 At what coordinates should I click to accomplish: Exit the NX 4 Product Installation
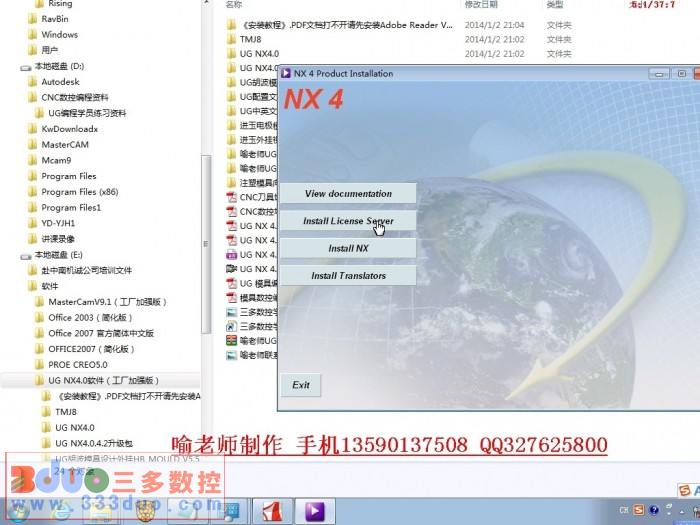click(301, 385)
